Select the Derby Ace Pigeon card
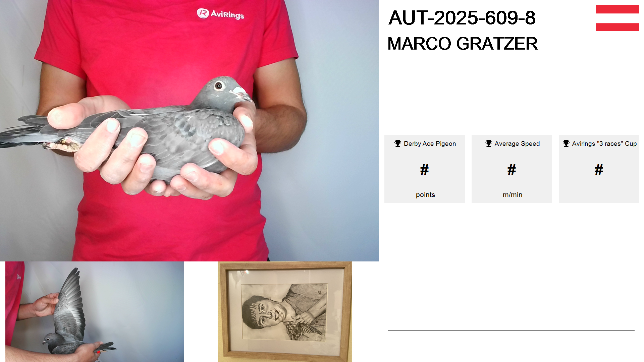 coord(425,169)
